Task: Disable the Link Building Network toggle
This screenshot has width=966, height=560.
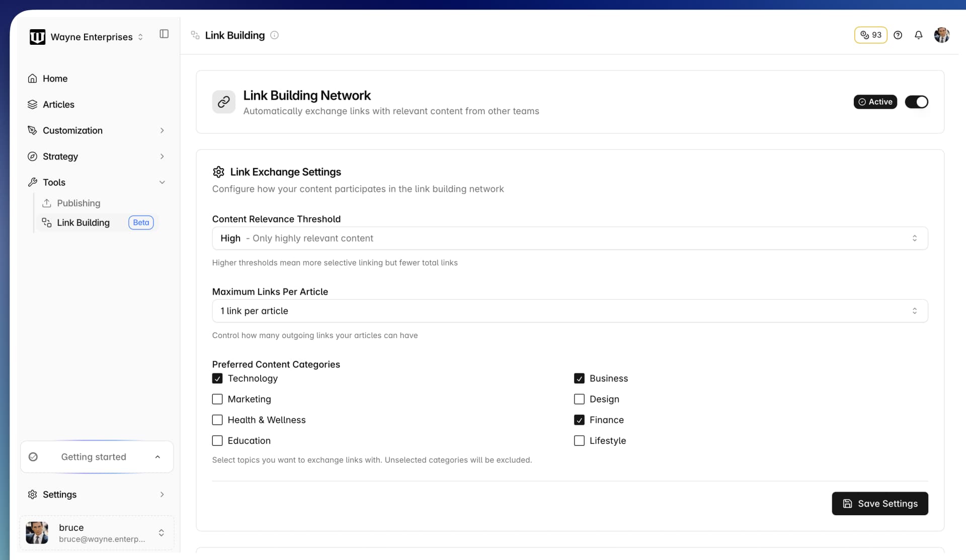Action: (917, 102)
